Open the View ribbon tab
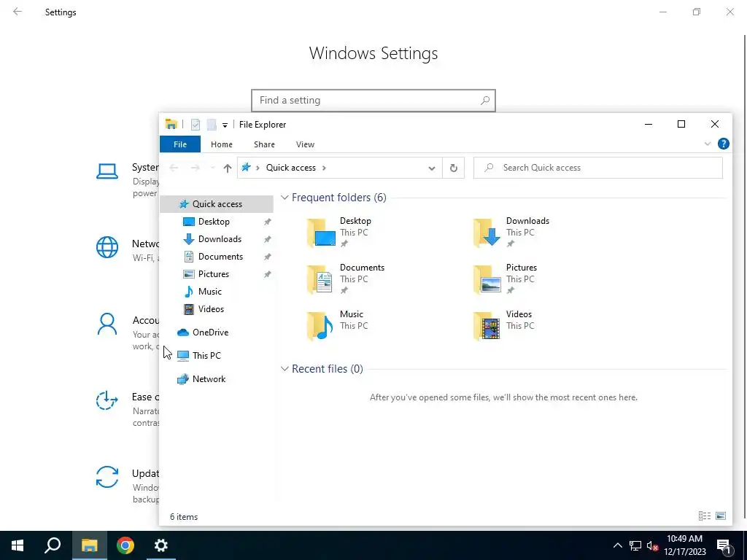The height and width of the screenshot is (560, 747). click(305, 144)
